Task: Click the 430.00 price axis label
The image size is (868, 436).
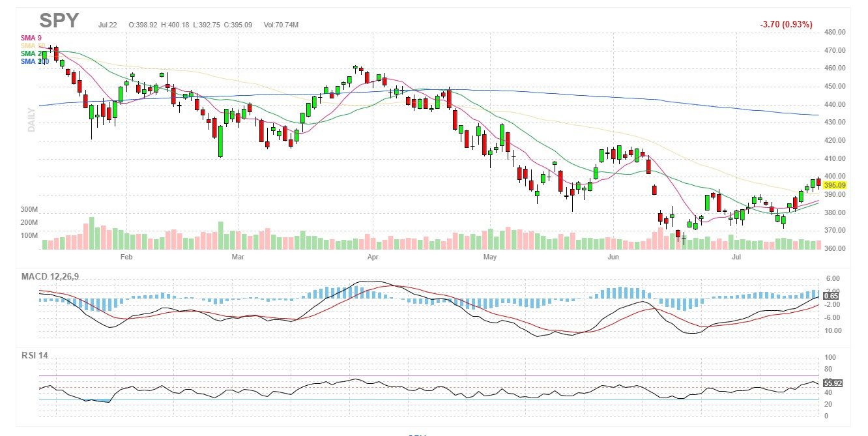Action: point(835,122)
